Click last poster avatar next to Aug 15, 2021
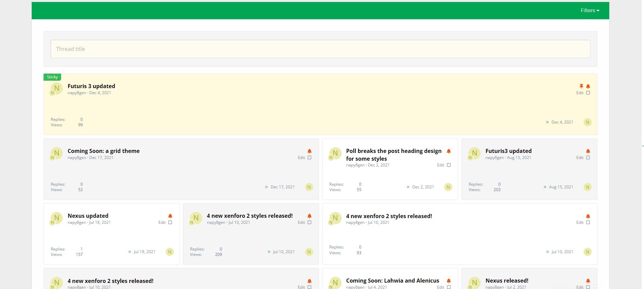 (588, 187)
